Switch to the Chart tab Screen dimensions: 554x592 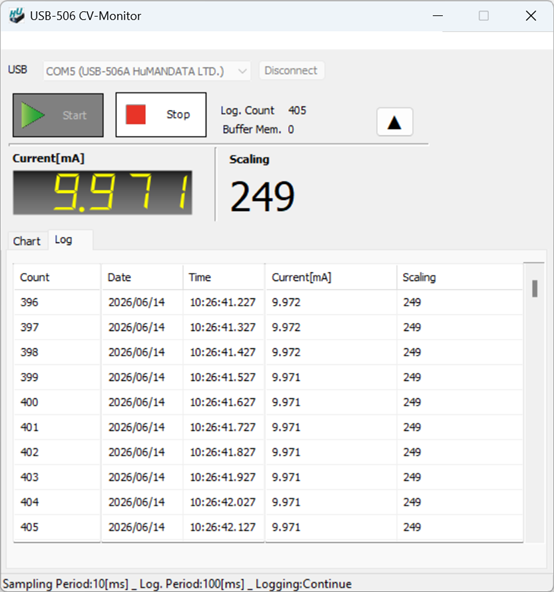tap(27, 241)
